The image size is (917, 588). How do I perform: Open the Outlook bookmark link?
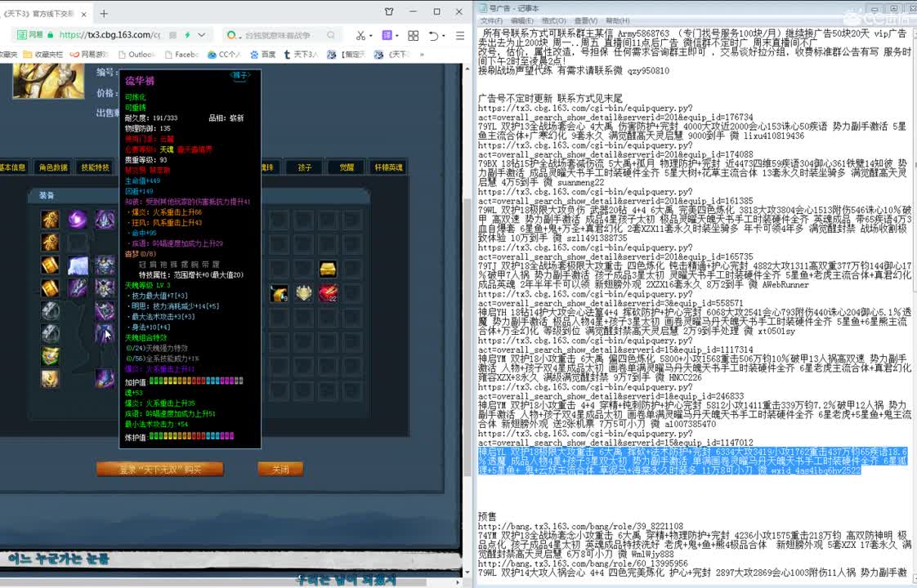pos(136,54)
